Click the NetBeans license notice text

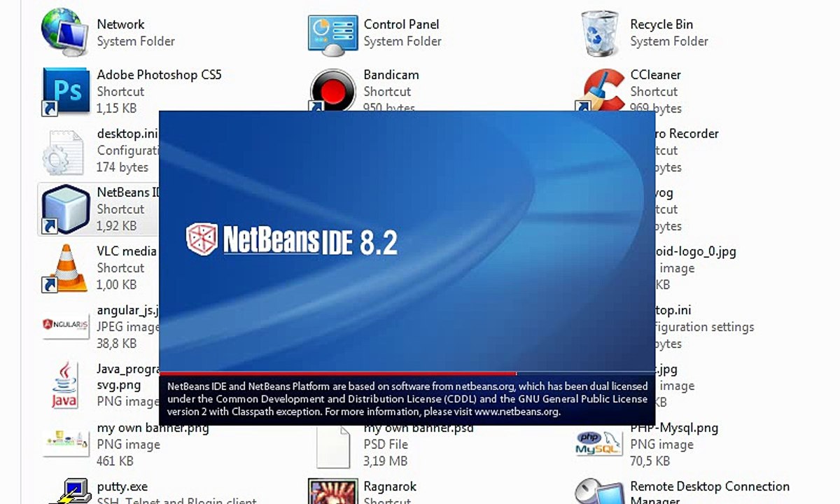point(407,399)
